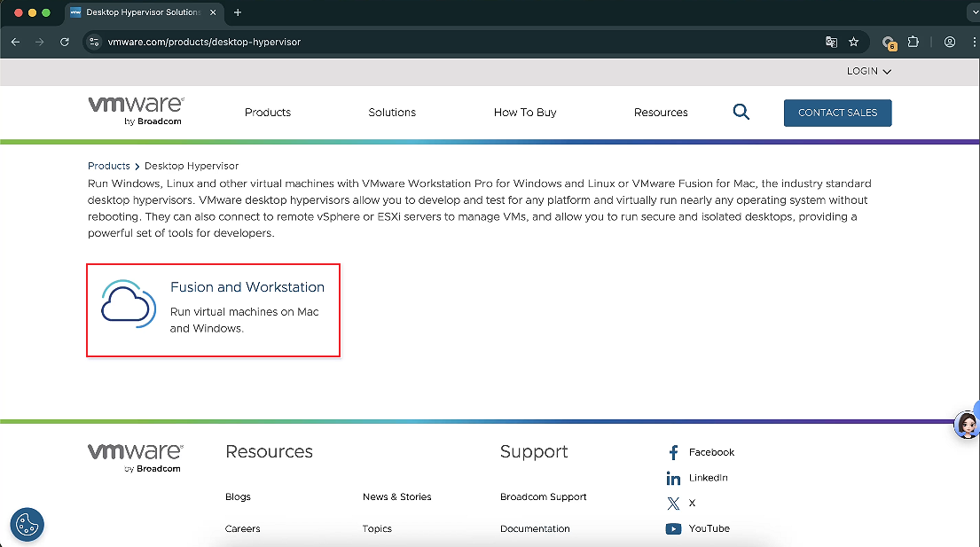Viewport: 980px width, 547px height.
Task: Go back with the browser back arrow
Action: coord(16,42)
